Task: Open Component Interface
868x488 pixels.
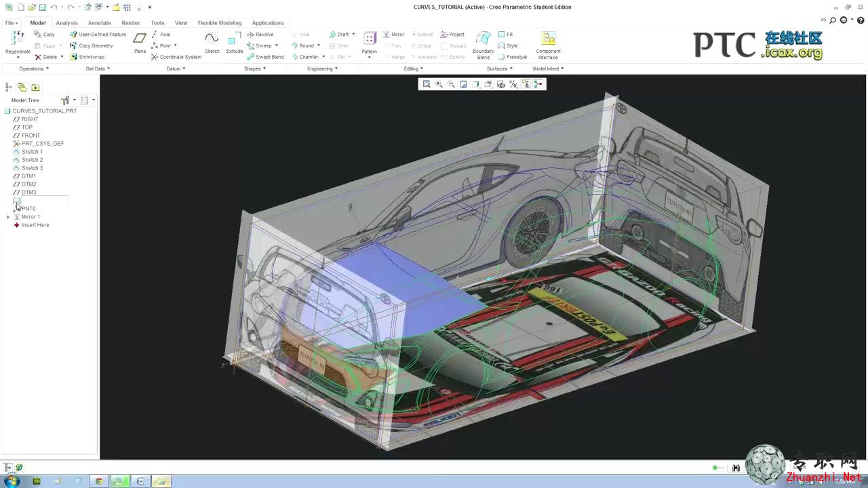Action: (549, 45)
